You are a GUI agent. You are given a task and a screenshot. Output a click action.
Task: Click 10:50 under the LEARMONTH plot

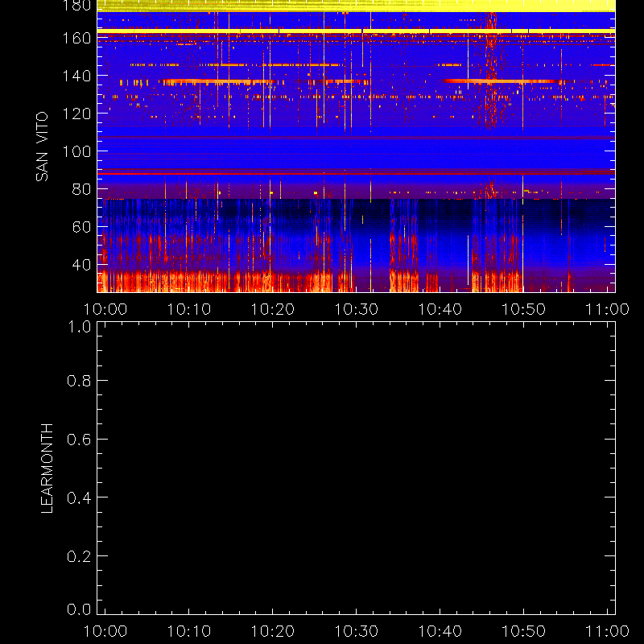pyautogui.click(x=524, y=631)
